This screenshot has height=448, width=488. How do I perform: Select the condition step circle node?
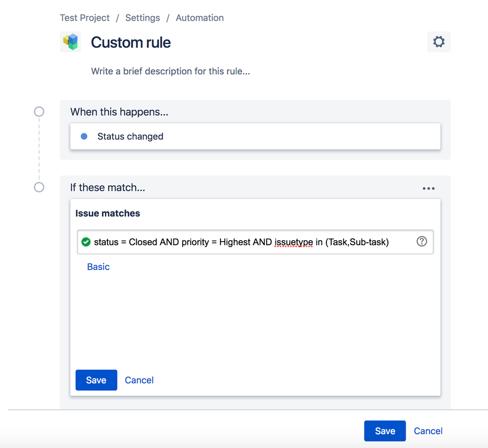39,187
